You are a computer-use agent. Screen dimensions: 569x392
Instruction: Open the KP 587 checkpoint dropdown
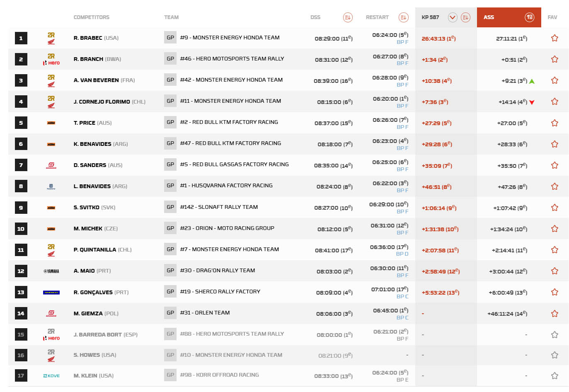pos(453,17)
